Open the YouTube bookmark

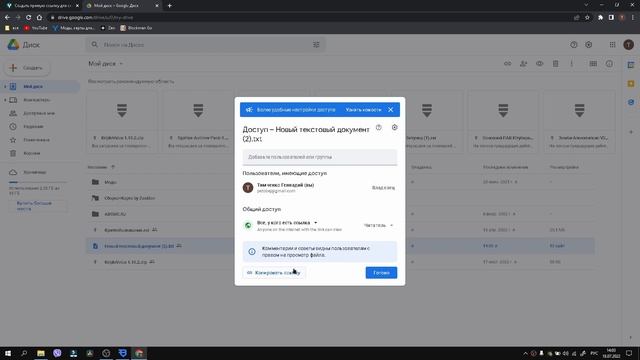click(x=36, y=28)
